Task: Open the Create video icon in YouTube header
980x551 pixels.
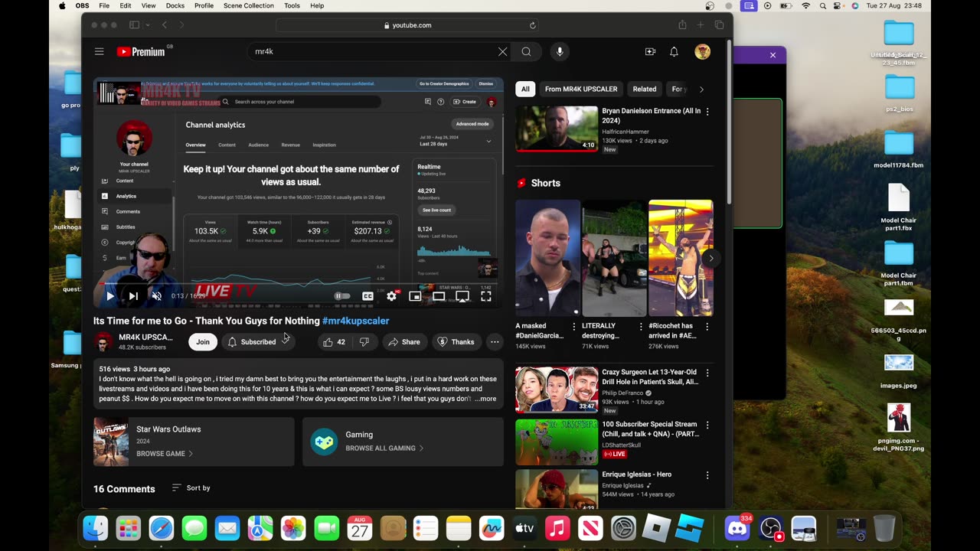Action: click(650, 52)
